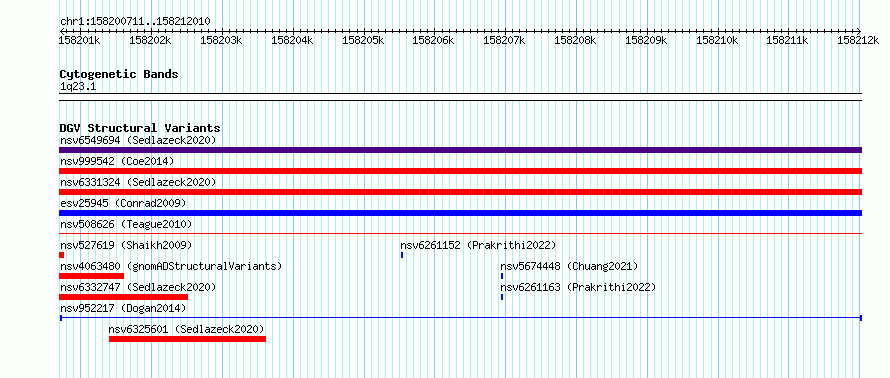Click the DGV Structural Variants track title

pos(140,128)
